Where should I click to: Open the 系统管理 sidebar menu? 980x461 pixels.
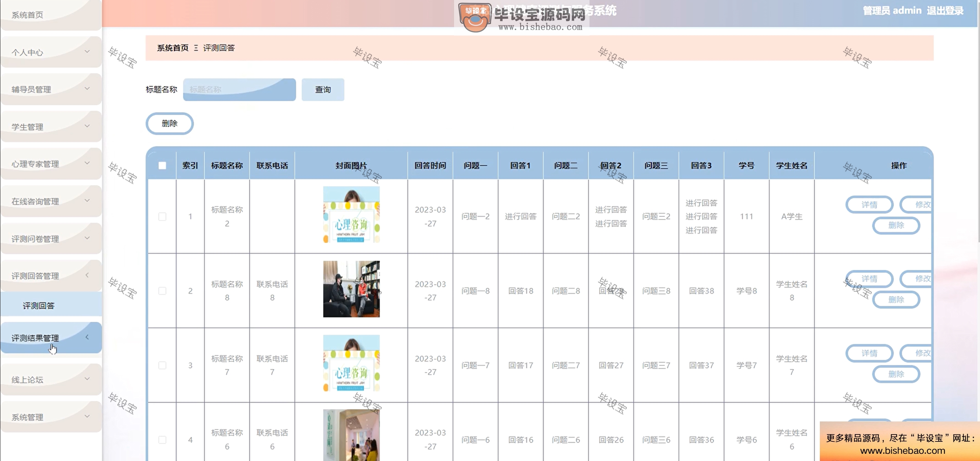point(51,417)
